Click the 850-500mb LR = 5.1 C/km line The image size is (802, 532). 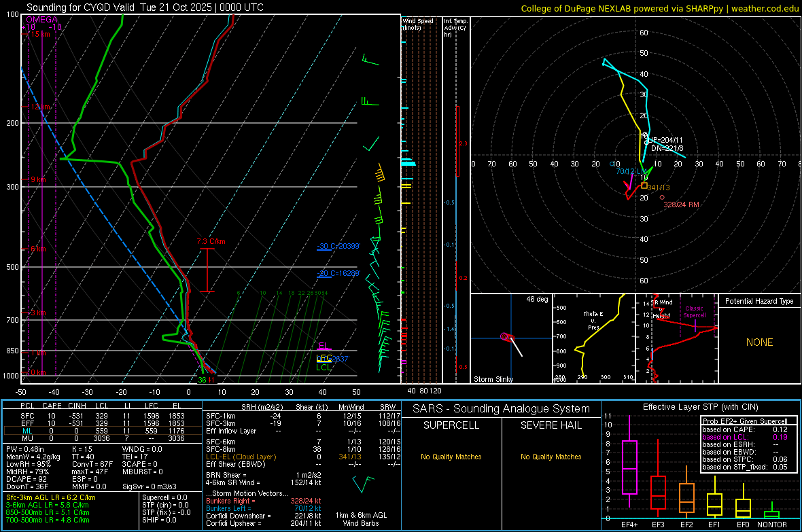[48, 512]
